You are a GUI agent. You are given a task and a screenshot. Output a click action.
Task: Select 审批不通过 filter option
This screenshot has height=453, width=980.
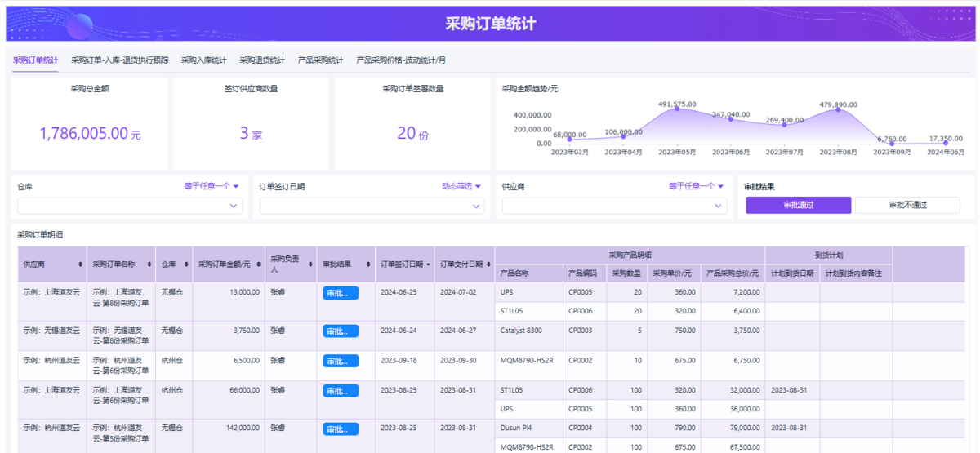point(907,205)
